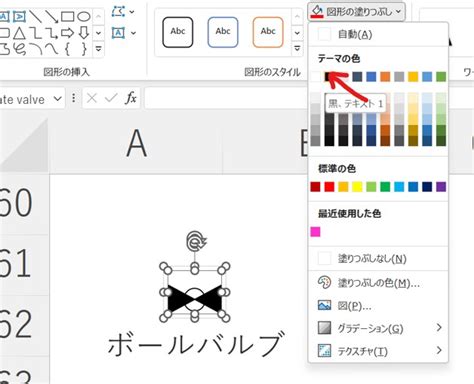This screenshot has height=384, width=474.
Task: Pick the rectangle shape in gallery
Action: pyautogui.click(x=67, y=16)
